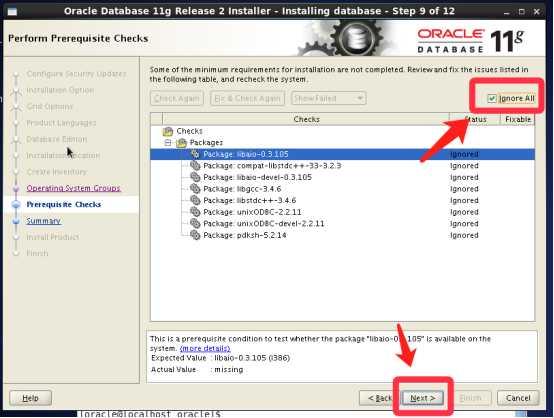Screen dimensions: 554x418
Task: Select row Package: unixODBC-devel-2.2.11
Action: click(x=342, y=224)
